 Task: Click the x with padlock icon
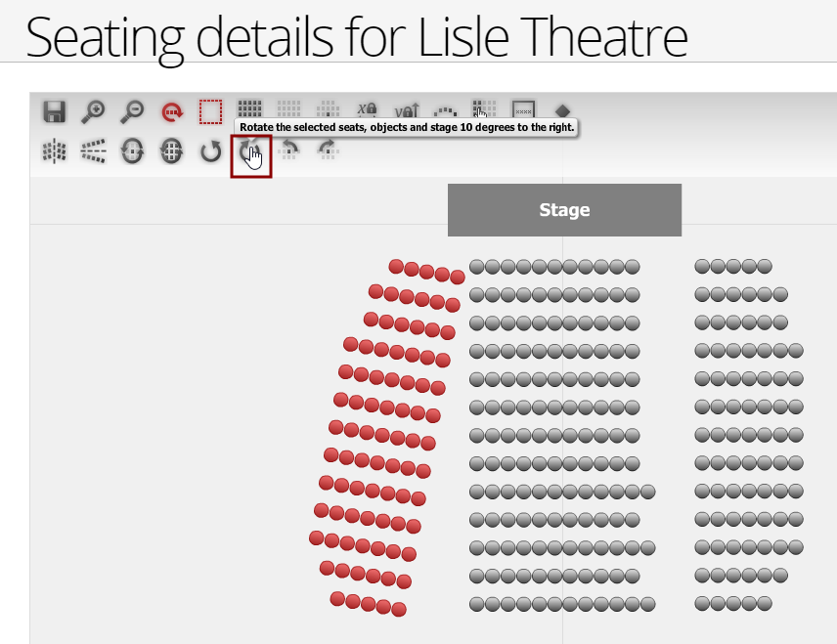[x=367, y=109]
